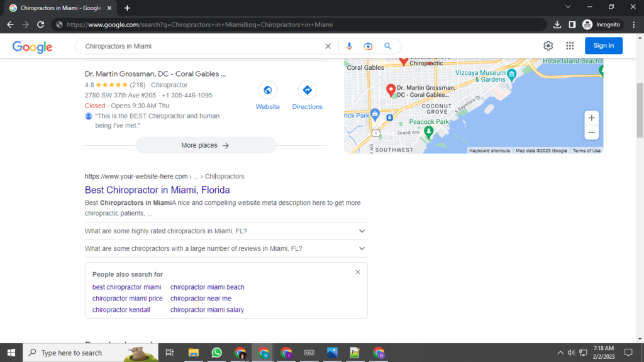Click the browser downloads icon
This screenshot has height=362, width=644.
[x=557, y=25]
